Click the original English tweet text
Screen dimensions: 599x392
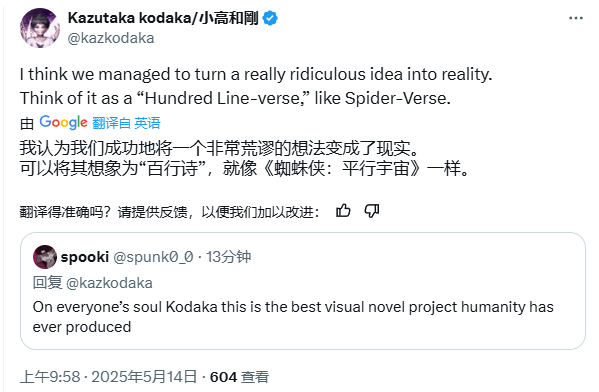256,86
